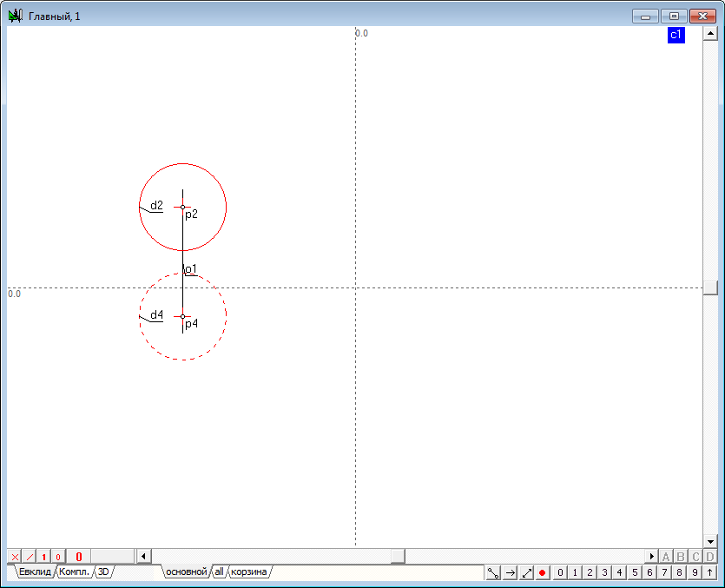Click numbered button 3 in bottom bar
The image size is (725, 588).
[x=605, y=572]
